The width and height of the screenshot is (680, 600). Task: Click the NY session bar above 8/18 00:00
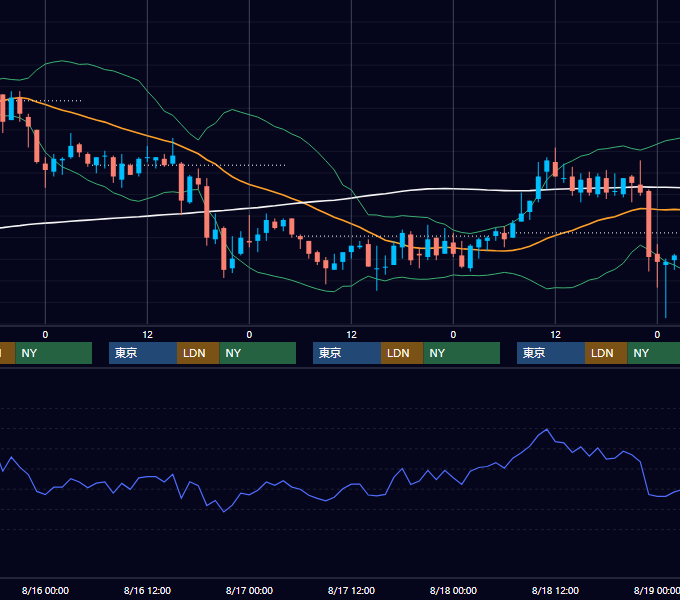tap(461, 353)
